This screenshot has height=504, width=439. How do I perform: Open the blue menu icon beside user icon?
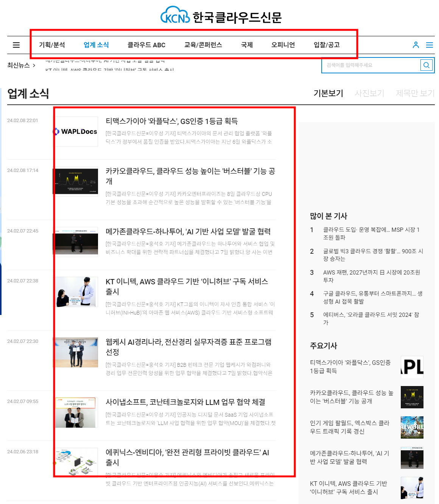point(430,45)
